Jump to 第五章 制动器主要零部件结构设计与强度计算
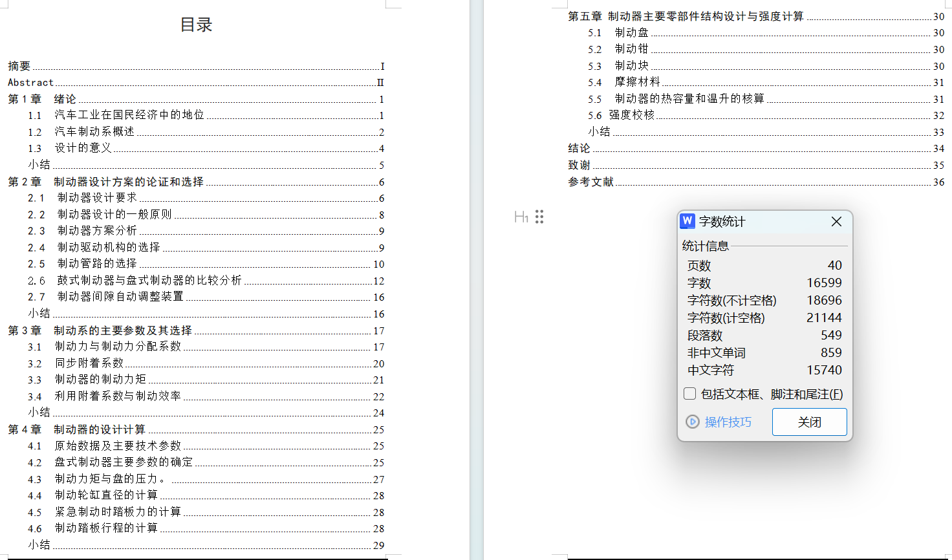The height and width of the screenshot is (560, 952). [x=756, y=16]
